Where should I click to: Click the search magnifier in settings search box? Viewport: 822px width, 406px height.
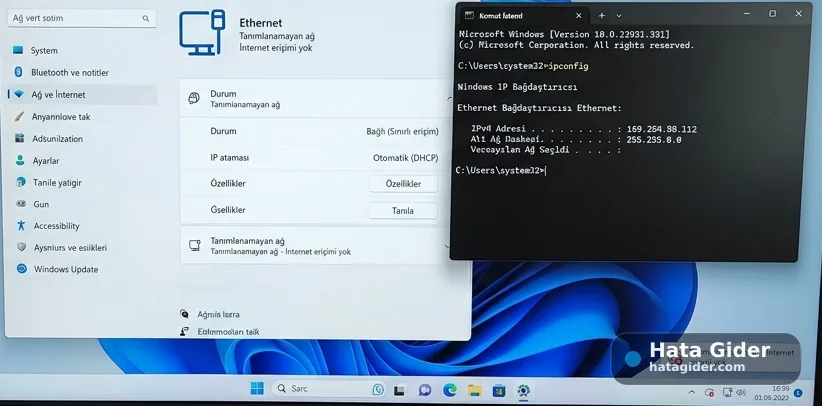pyautogui.click(x=146, y=18)
